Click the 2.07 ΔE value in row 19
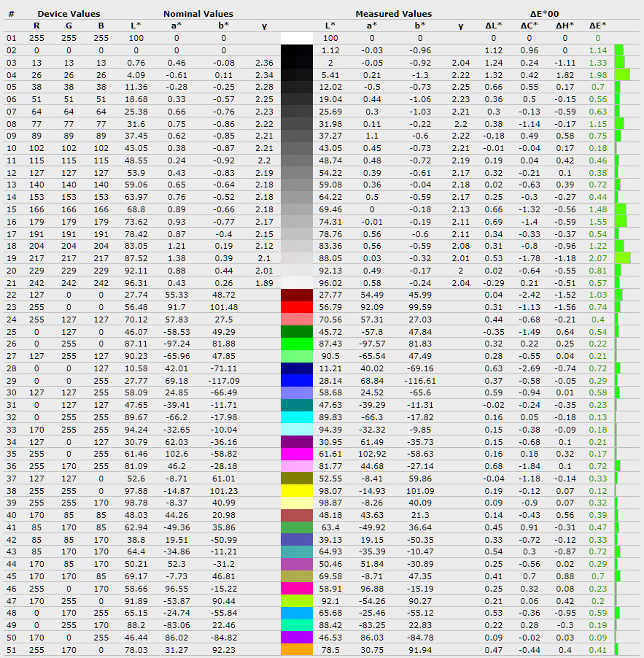 [x=598, y=258]
